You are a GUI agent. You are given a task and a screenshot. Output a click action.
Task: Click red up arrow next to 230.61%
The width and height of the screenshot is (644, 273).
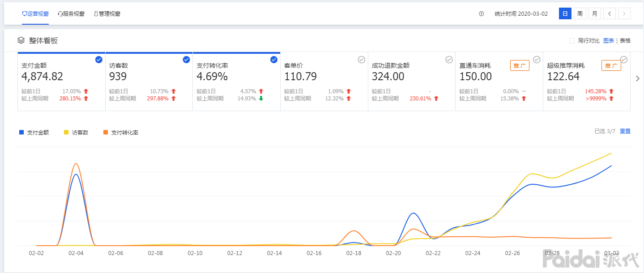tap(436, 99)
